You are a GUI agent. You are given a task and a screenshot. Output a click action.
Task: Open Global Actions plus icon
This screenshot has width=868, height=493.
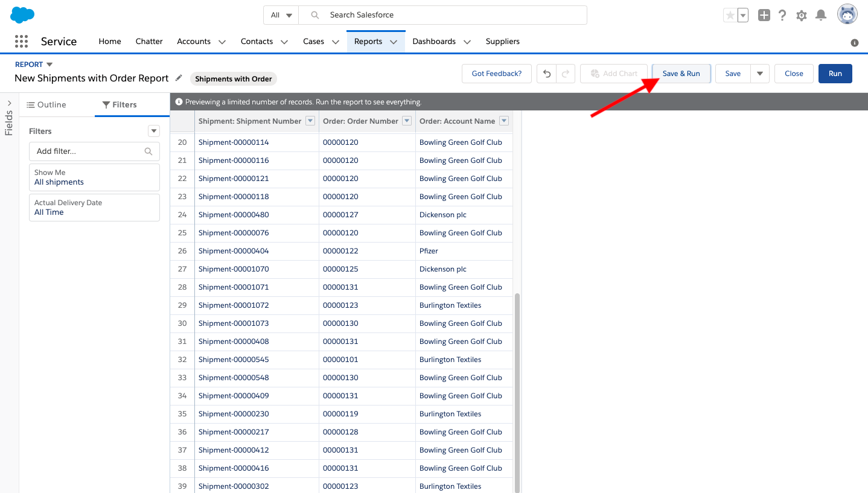coord(764,15)
